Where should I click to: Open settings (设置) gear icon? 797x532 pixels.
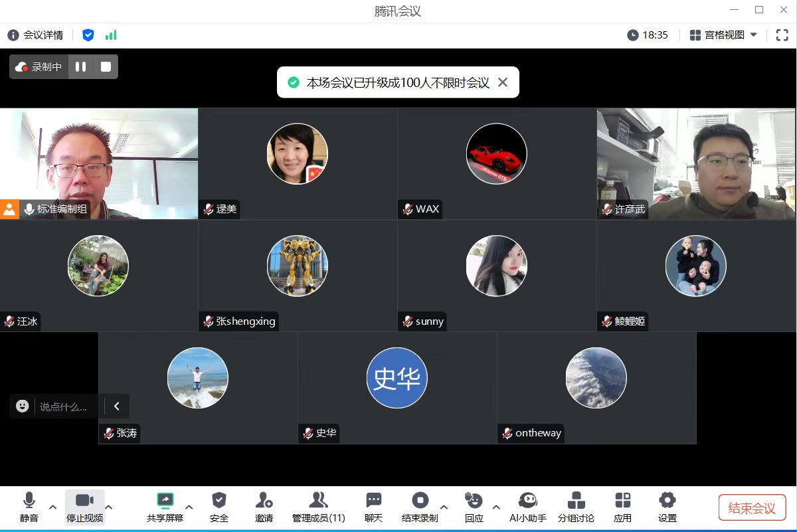point(667,501)
